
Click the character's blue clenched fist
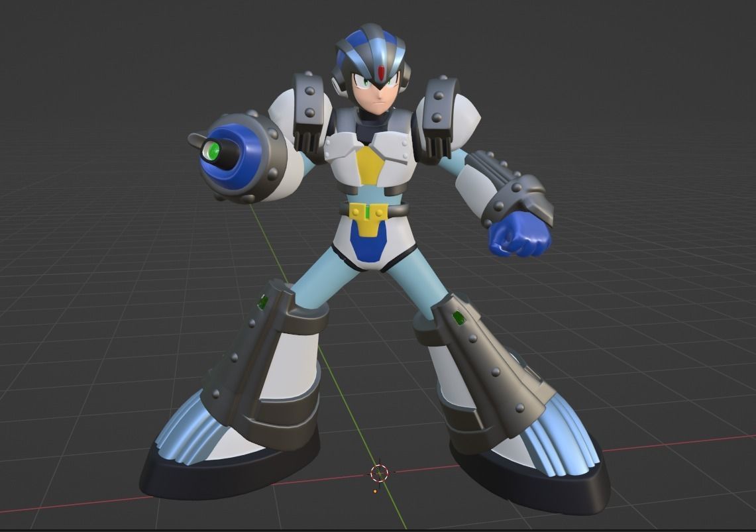coord(519,234)
